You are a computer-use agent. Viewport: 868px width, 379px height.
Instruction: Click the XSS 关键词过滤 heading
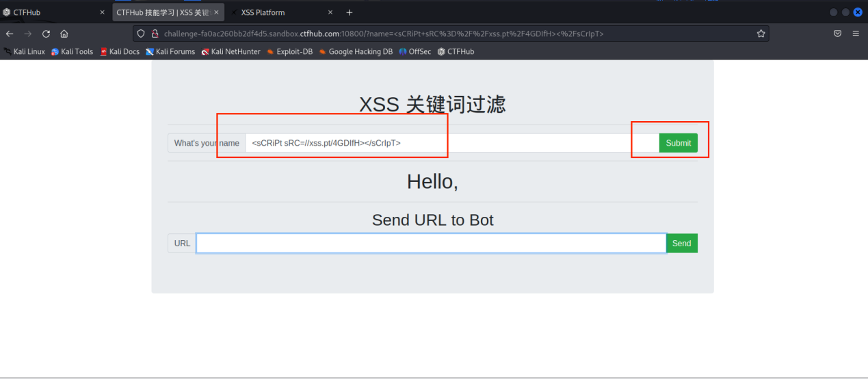pos(432,104)
